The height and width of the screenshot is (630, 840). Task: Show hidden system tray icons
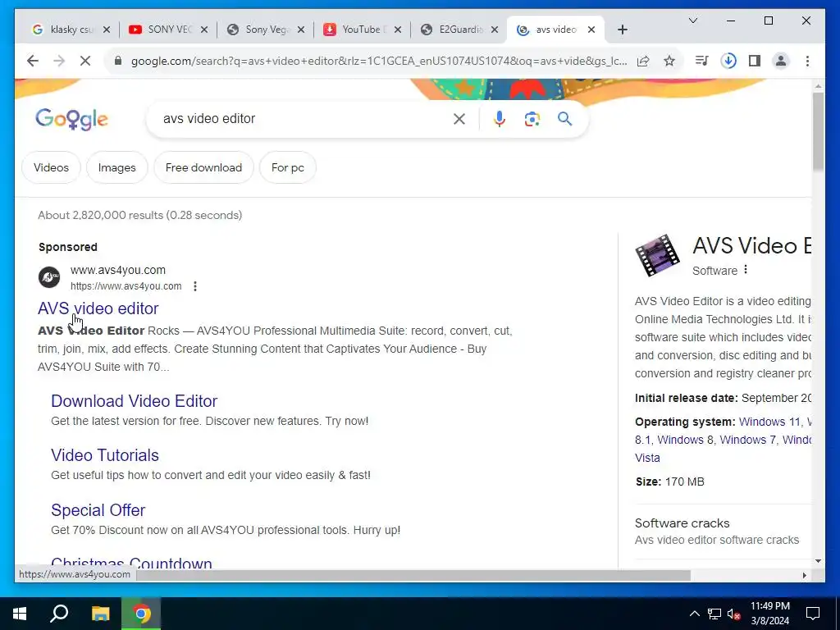coord(694,614)
